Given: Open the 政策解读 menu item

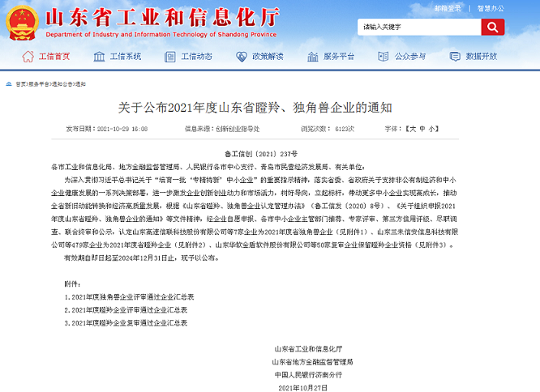Looking at the screenshot, I should (x=268, y=57).
